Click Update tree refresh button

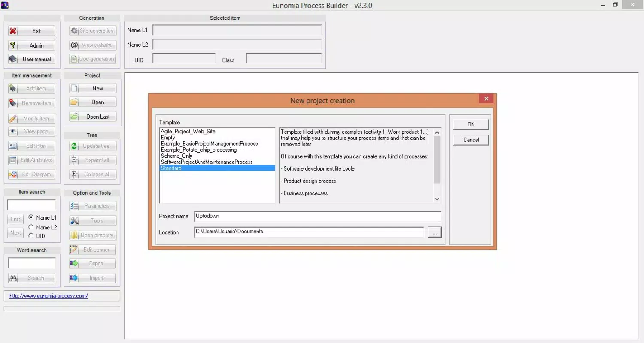click(93, 146)
